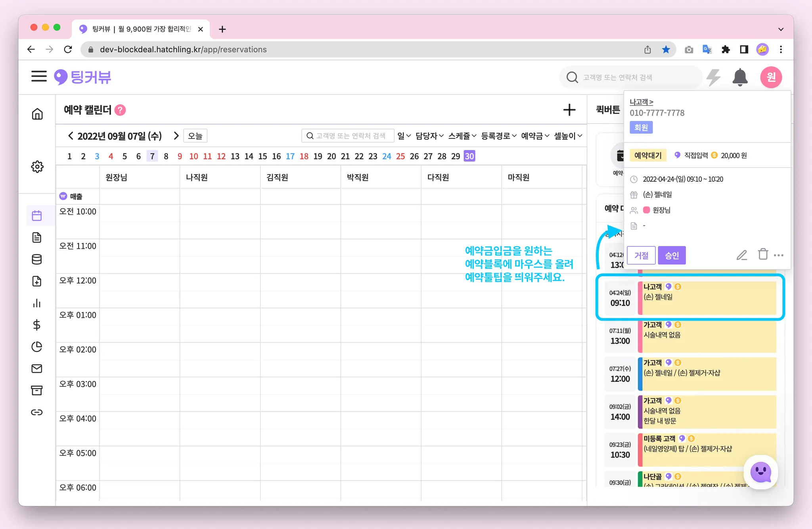Click the notification bell icon
The height and width of the screenshot is (529, 812).
coord(739,77)
